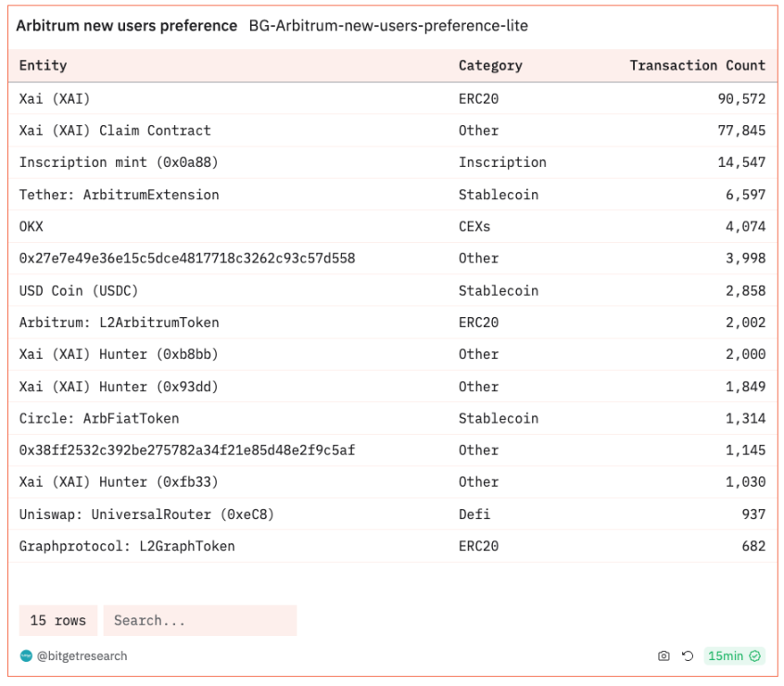
Task: Click the 15 rows indicator
Action: coord(57,620)
